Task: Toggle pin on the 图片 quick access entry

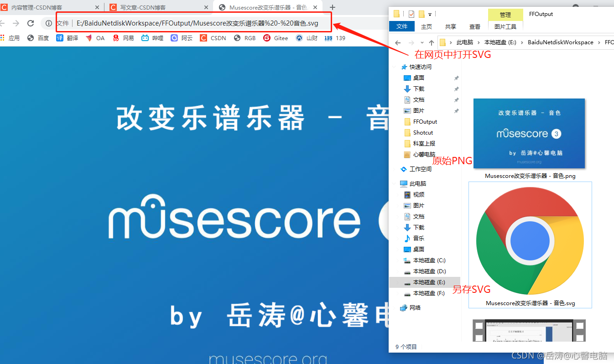Action: (x=456, y=110)
